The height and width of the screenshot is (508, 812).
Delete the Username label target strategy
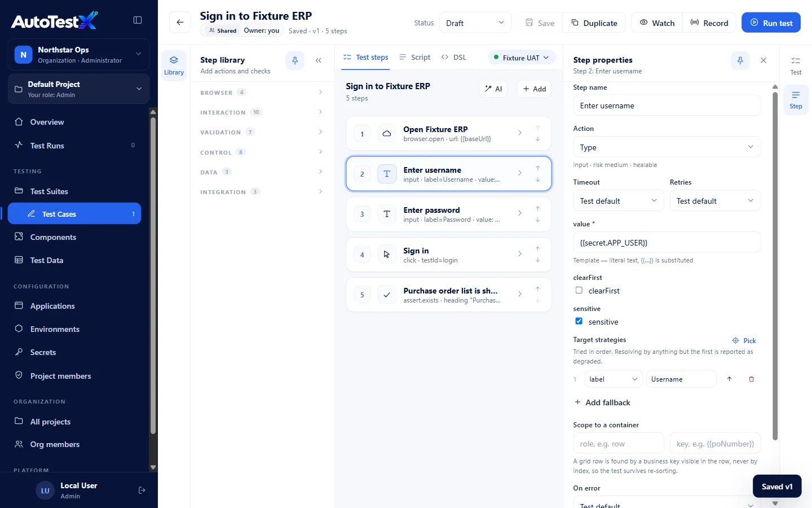pos(751,379)
